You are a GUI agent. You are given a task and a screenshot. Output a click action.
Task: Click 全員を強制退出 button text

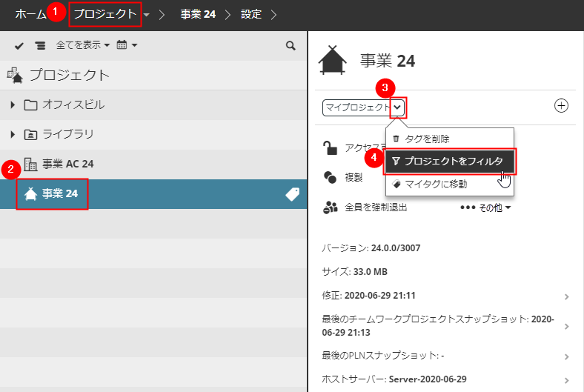click(x=376, y=207)
